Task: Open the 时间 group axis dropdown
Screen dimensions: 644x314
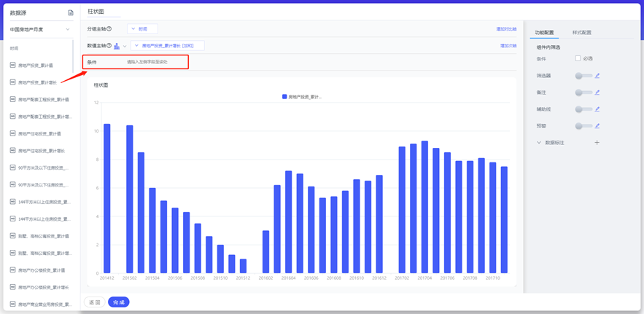Action: pyautogui.click(x=142, y=29)
